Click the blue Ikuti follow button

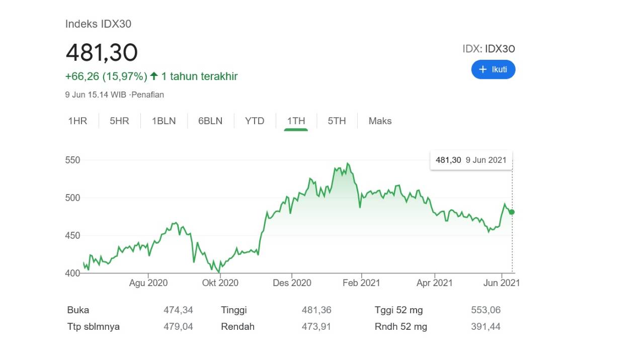(493, 69)
